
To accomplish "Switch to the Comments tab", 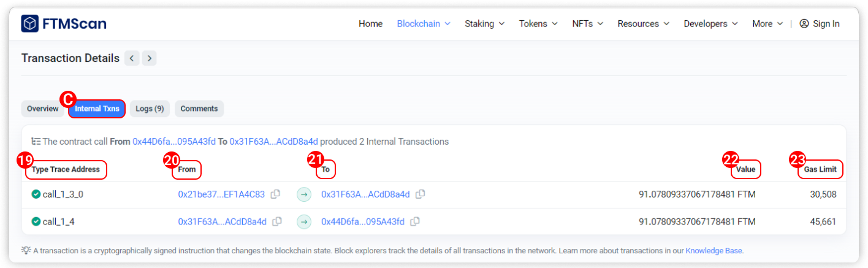I will click(x=199, y=109).
